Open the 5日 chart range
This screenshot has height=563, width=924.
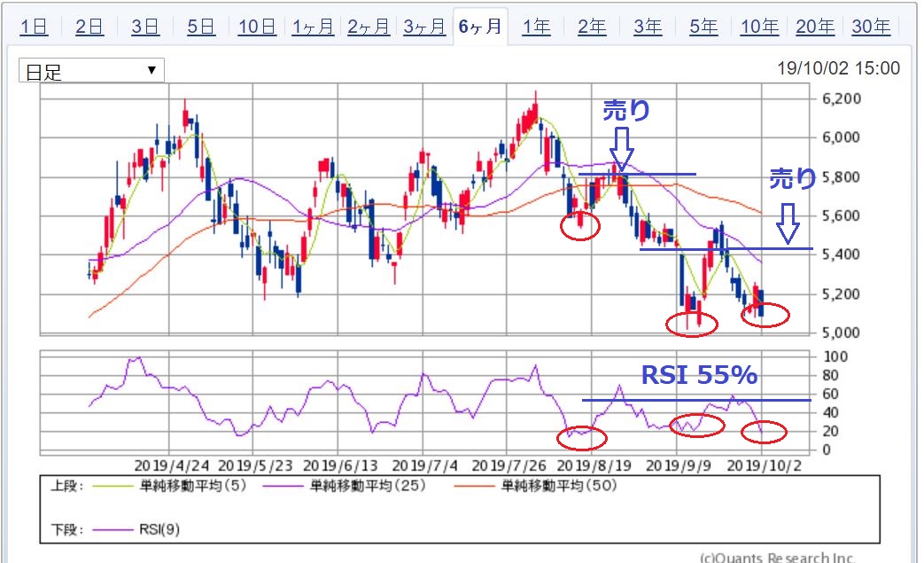point(201,27)
